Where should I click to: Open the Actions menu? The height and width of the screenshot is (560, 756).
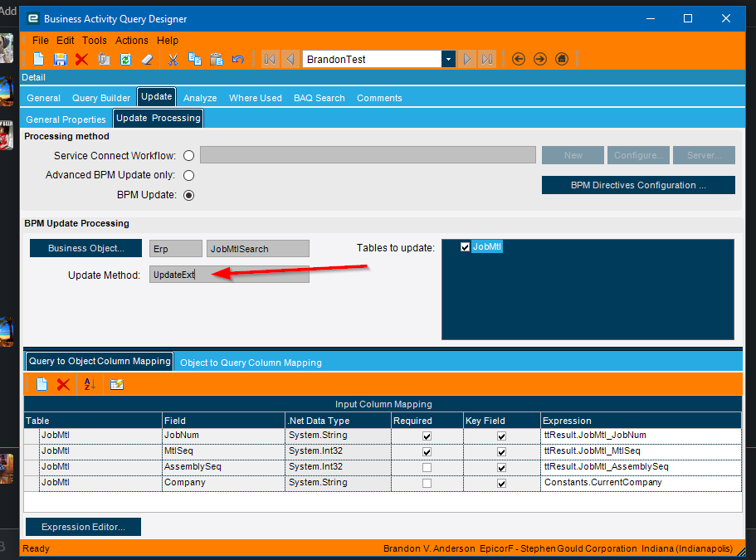pyautogui.click(x=132, y=41)
